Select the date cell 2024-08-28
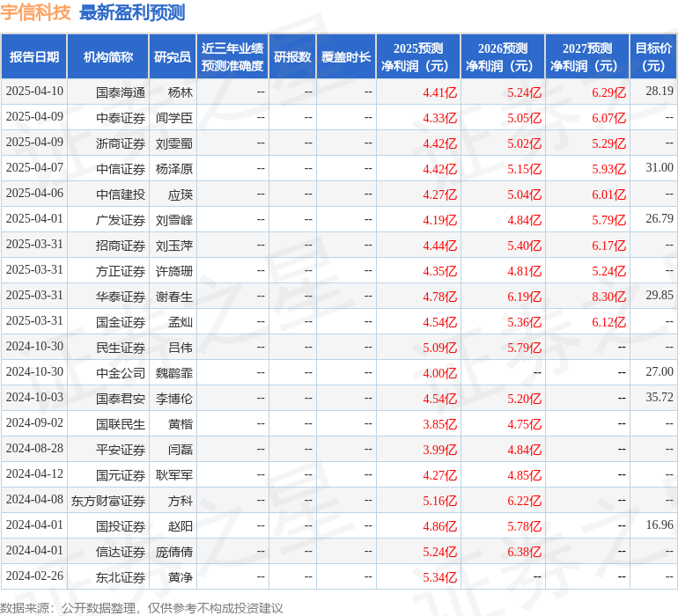Viewport: 678px width, 616px height. click(34, 448)
